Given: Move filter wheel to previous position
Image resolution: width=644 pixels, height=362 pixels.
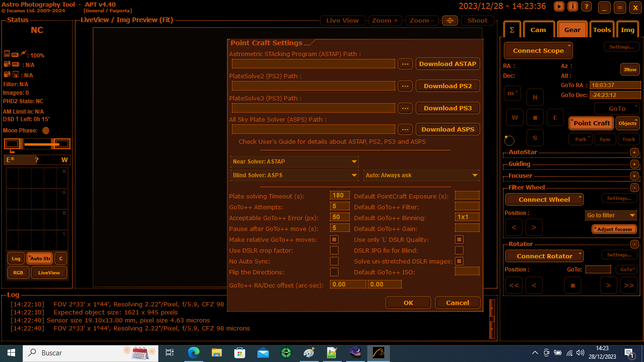Looking at the screenshot, I should pos(514,227).
